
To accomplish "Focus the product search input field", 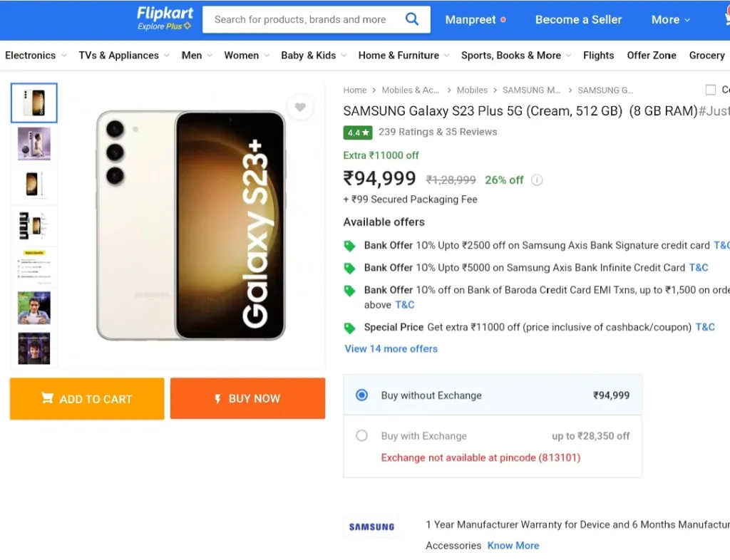I will pos(300,19).
